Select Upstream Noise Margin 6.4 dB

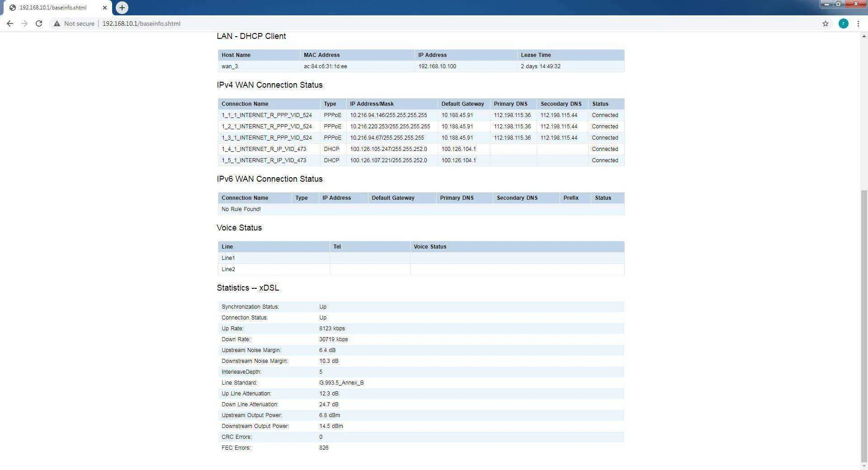(327, 350)
